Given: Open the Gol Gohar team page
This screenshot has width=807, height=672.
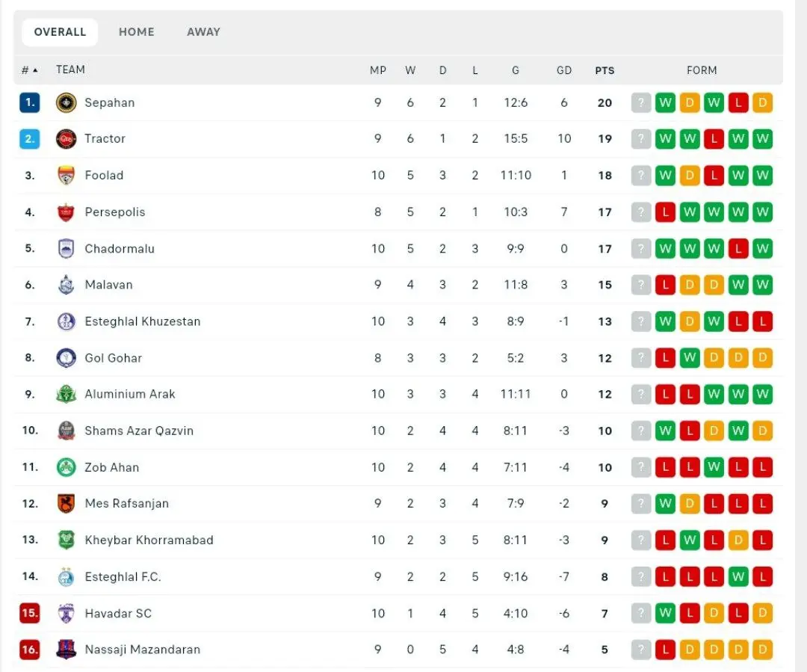Looking at the screenshot, I should pos(113,358).
